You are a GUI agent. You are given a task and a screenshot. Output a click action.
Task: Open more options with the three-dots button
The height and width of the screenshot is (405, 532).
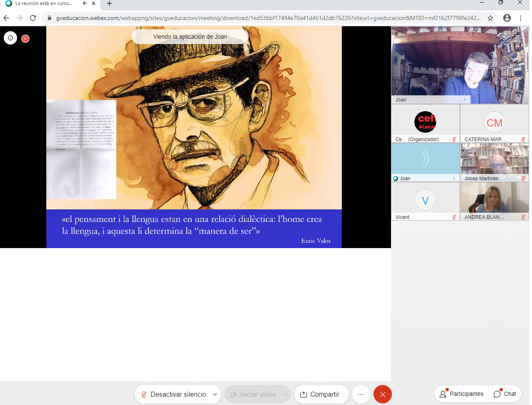[x=361, y=394]
